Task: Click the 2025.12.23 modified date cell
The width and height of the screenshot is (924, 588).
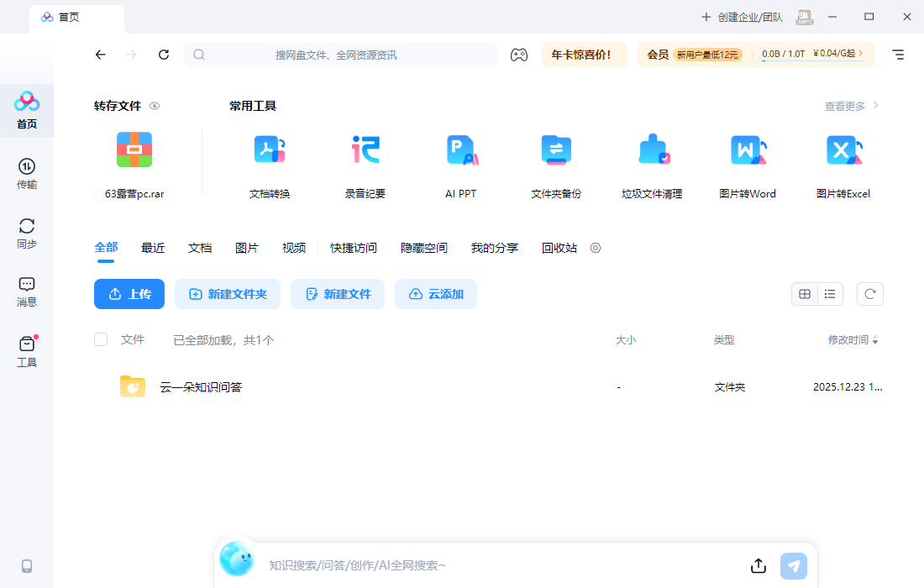Action: [848, 387]
